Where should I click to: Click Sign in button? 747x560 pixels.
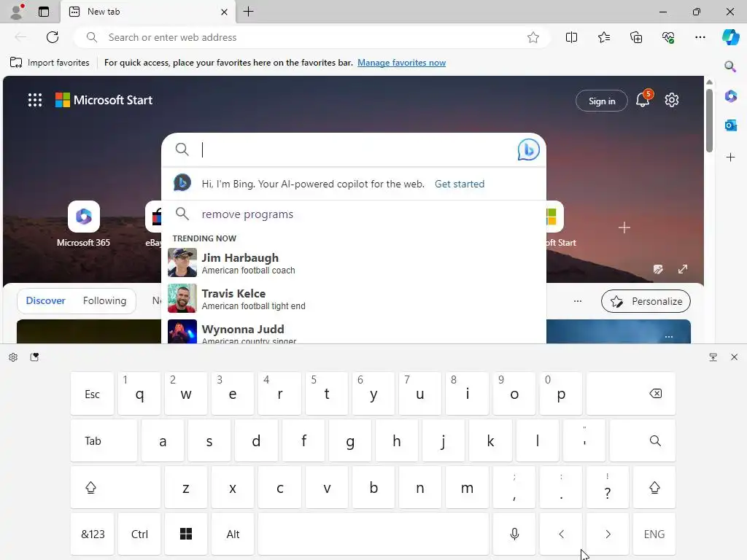click(602, 101)
